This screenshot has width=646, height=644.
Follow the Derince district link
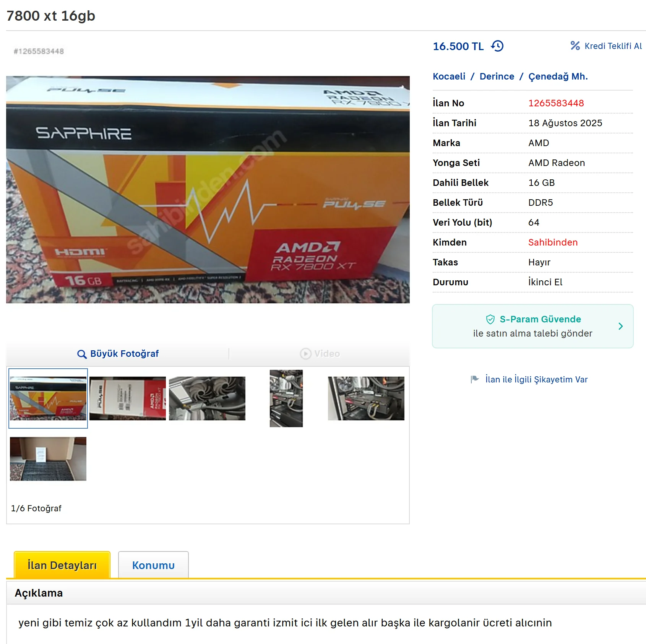click(x=497, y=76)
